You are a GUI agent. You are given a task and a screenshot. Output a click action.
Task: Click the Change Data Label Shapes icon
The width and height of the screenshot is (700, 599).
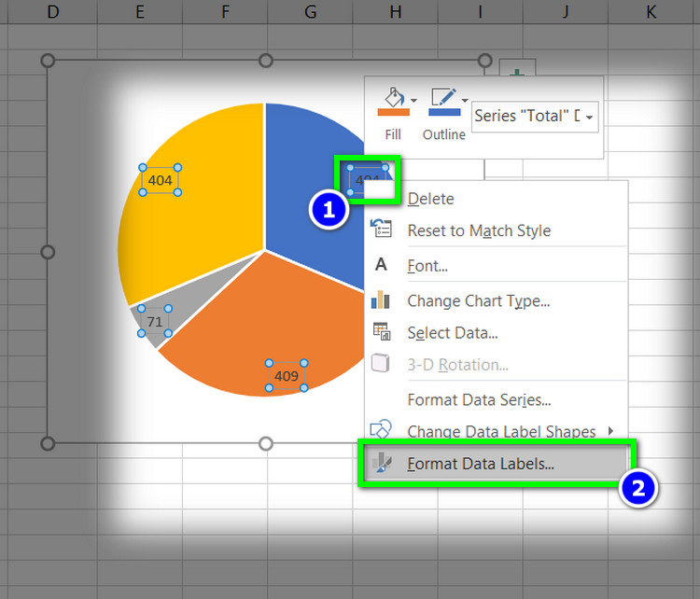pos(381,429)
